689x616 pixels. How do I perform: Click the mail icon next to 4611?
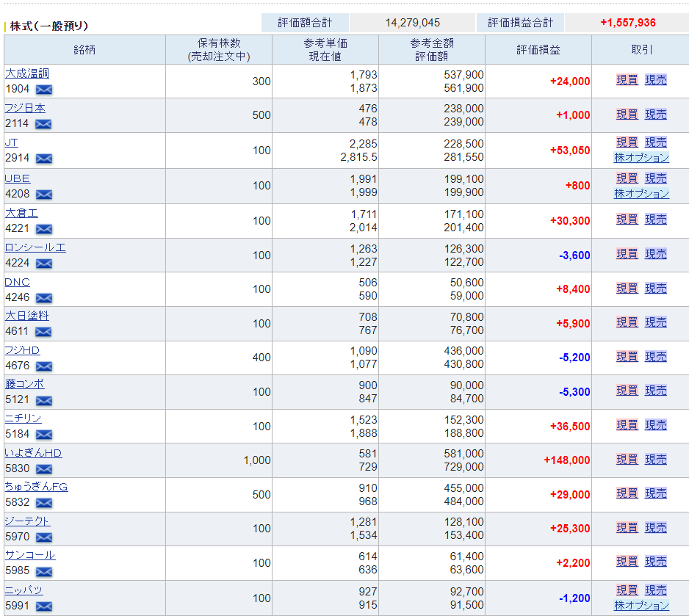pyautogui.click(x=43, y=332)
